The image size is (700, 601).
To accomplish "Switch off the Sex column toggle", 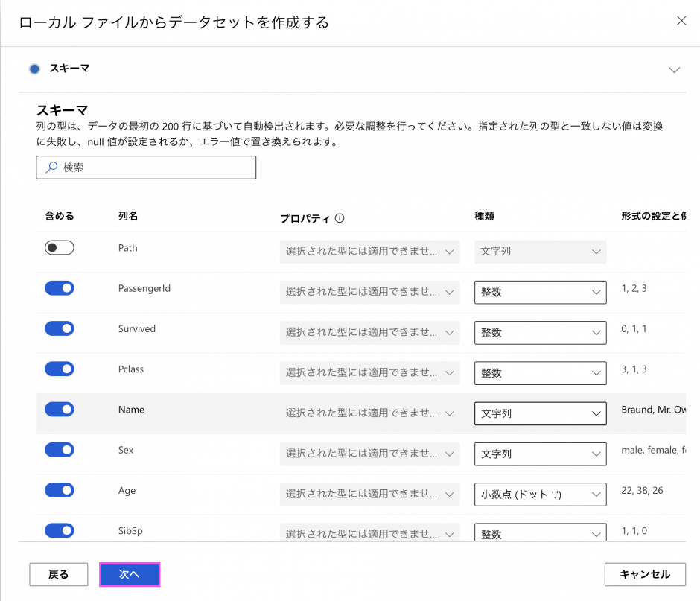I will [x=60, y=450].
